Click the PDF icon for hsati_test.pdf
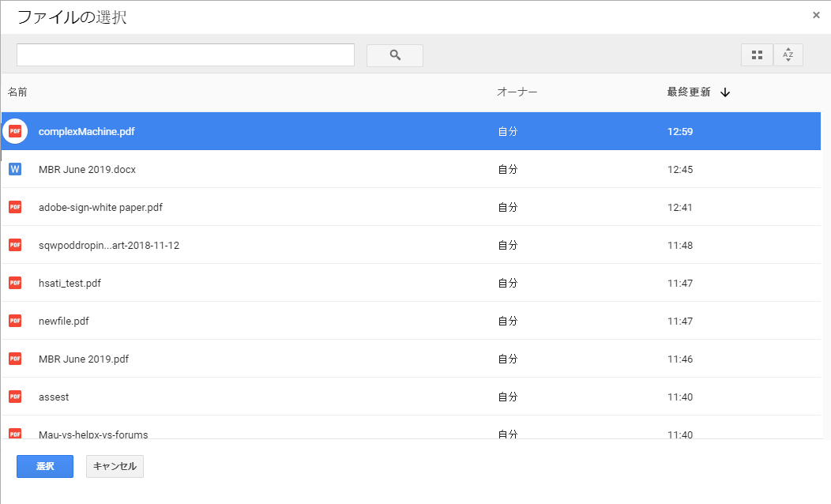This screenshot has height=504, width=831. [15, 283]
